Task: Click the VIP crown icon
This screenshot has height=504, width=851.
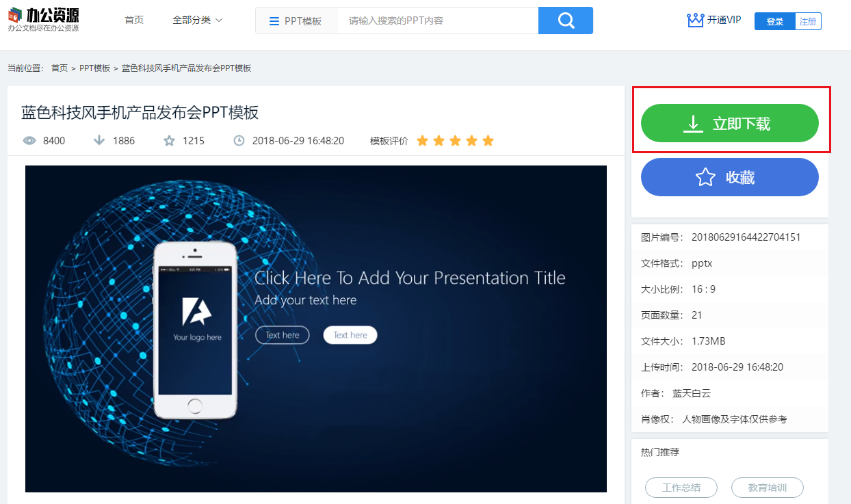Action: pos(695,21)
